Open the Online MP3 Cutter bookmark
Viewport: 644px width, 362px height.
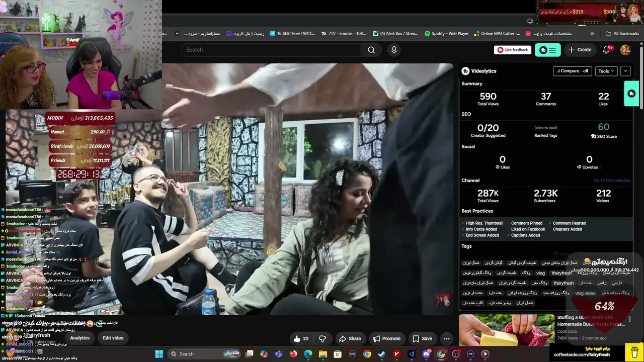tap(497, 34)
